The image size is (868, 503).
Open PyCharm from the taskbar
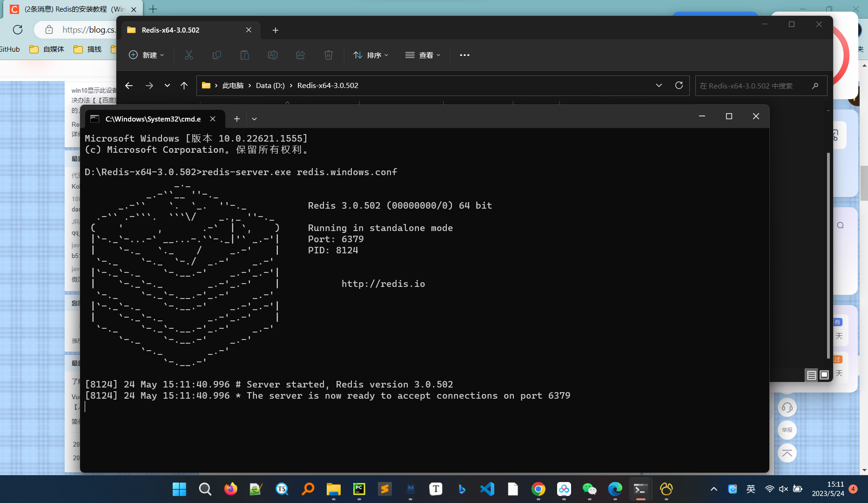[x=359, y=489]
